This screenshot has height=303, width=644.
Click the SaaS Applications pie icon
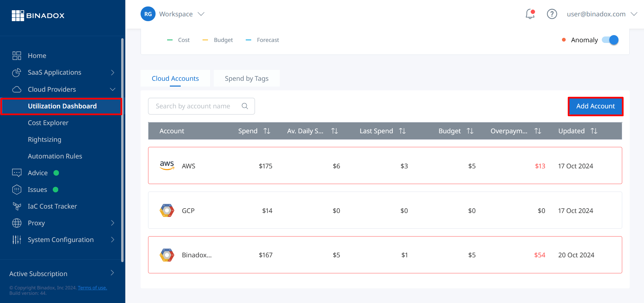pyautogui.click(x=17, y=72)
